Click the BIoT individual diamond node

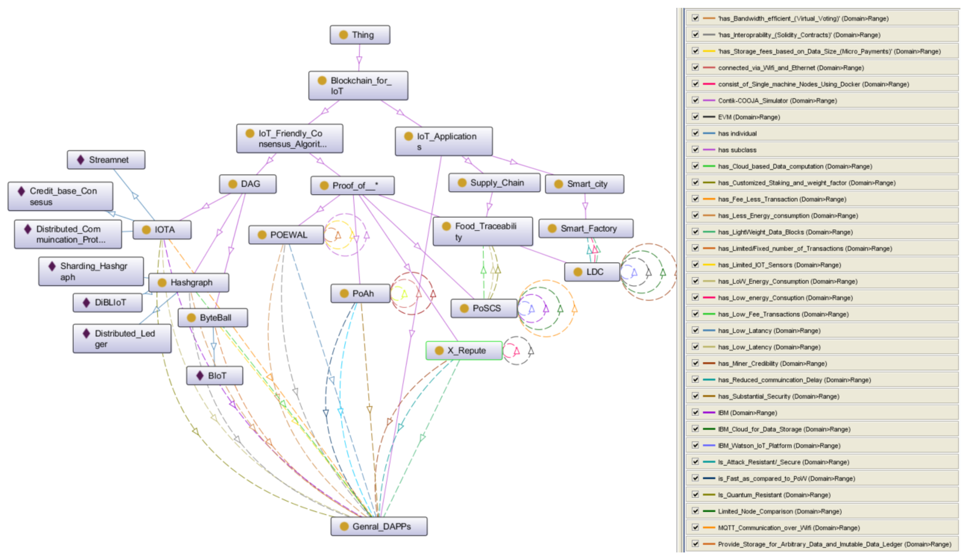pos(214,376)
